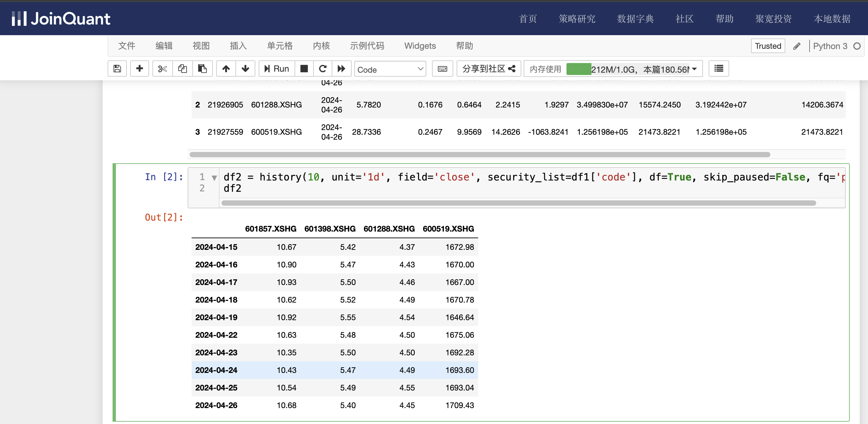
Task: Click the Run button
Action: click(x=277, y=69)
